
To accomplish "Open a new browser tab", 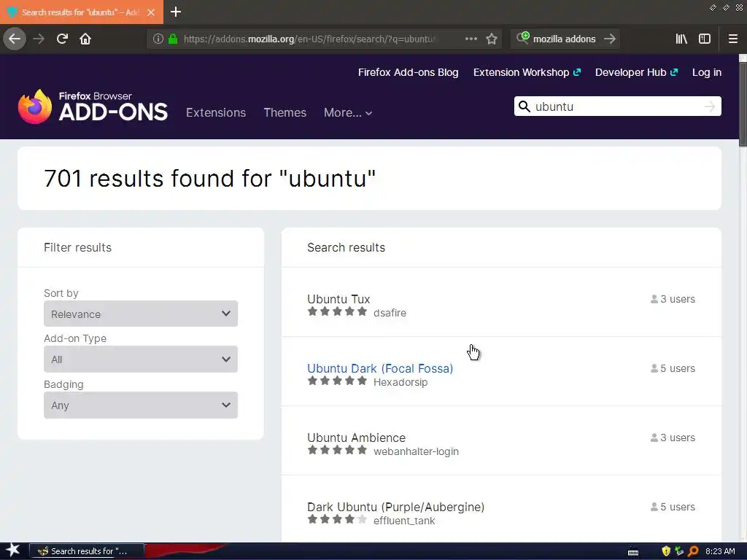I will pos(176,12).
